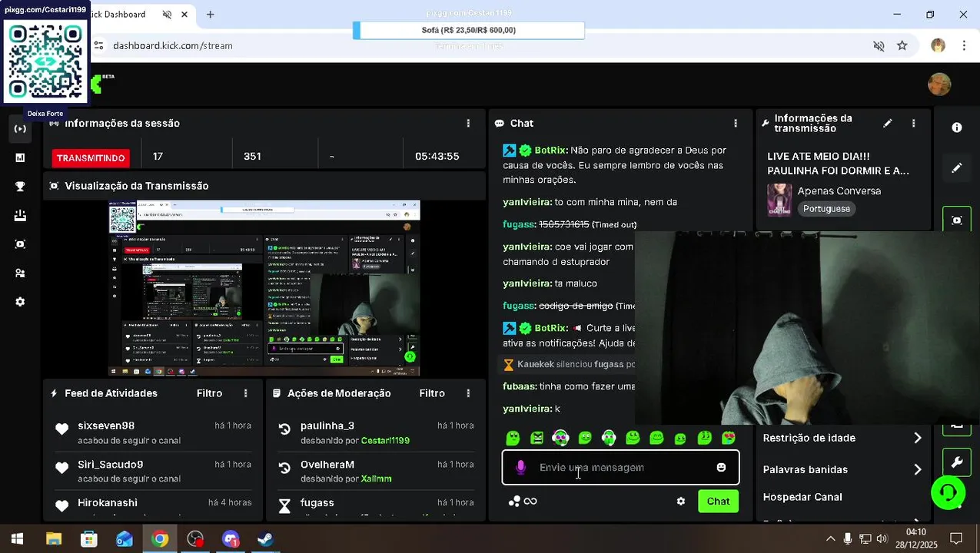Click the Apenas Conversa category label
Screen dimensions: 980x553
(839, 190)
